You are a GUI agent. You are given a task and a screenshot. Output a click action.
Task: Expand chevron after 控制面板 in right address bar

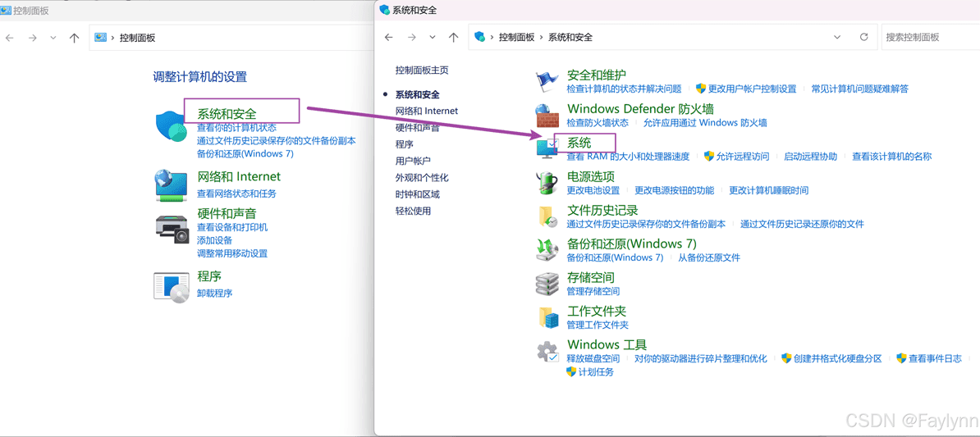pos(541,38)
